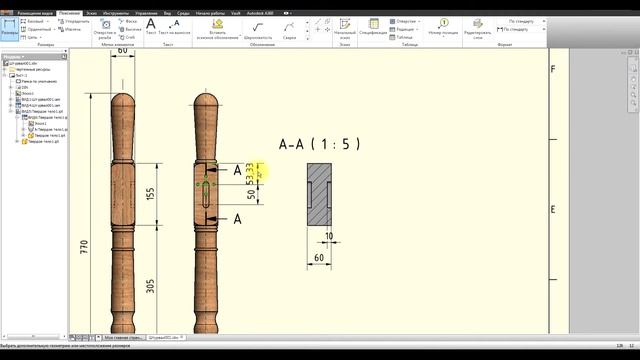Select the Текст на выноске leader text tool
Viewport: 640px width, 360px height.
(174, 26)
